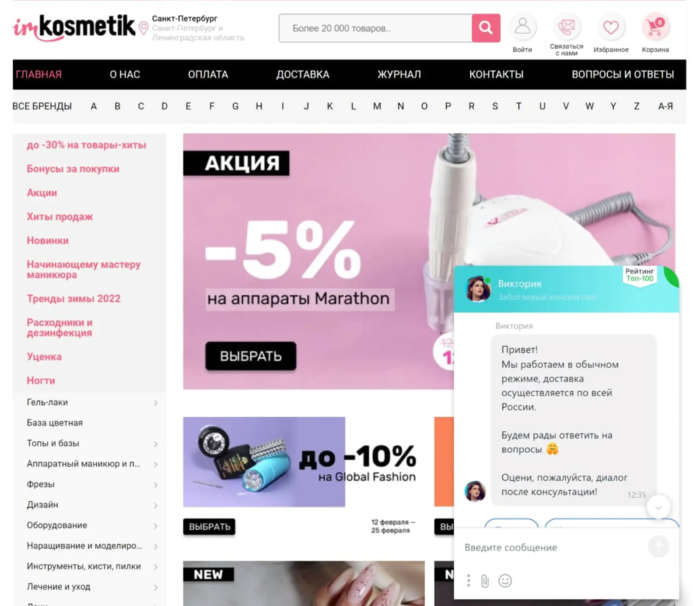
Task: Focus the Введите сообщение chat input
Action: [x=553, y=547]
